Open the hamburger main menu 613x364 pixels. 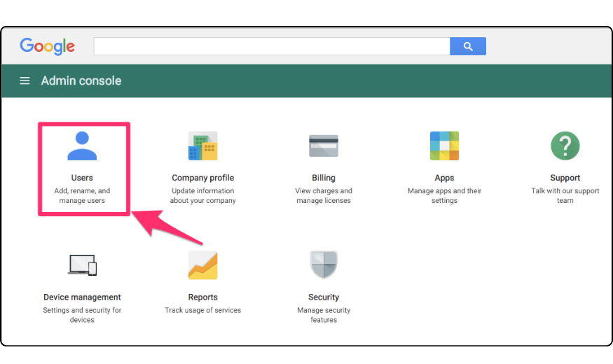(x=25, y=80)
